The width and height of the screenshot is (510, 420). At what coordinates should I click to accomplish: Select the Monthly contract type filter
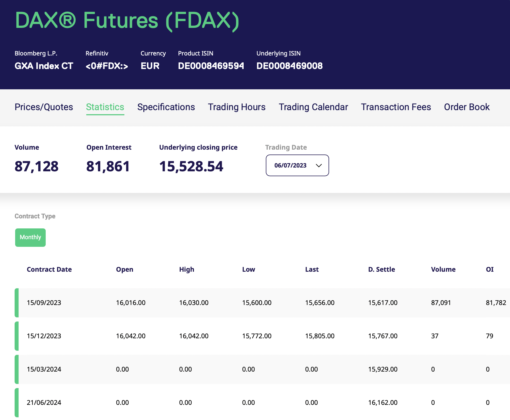tap(30, 237)
